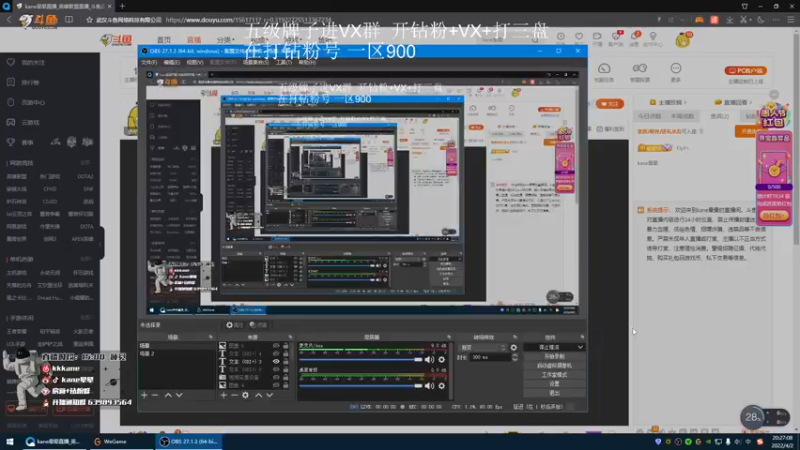Toggle visibility of the fourth source row
Image resolution: width=800 pixels, height=450 pixels.
pyautogui.click(x=276, y=369)
